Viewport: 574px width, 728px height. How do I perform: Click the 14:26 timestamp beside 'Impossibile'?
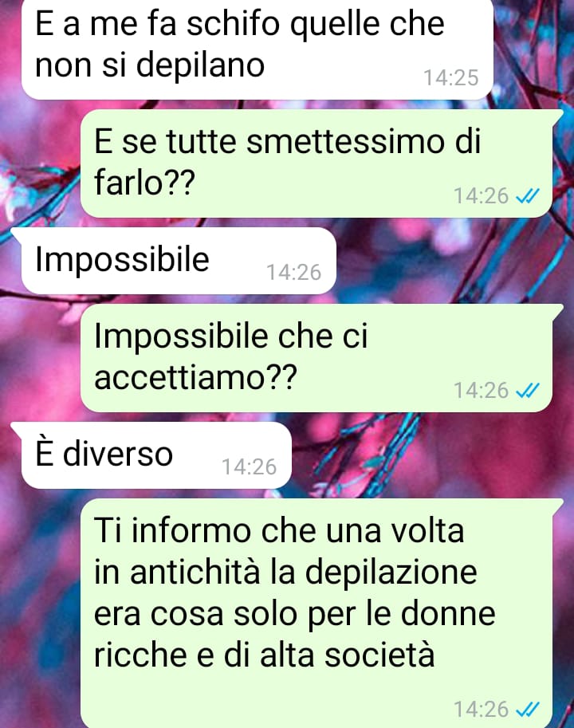coord(293,273)
